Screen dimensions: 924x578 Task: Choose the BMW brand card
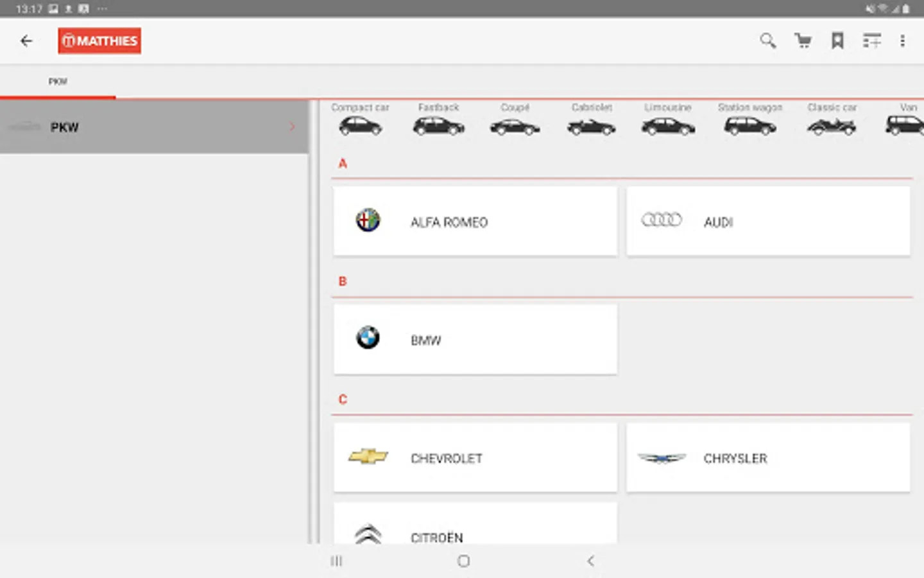click(x=475, y=340)
